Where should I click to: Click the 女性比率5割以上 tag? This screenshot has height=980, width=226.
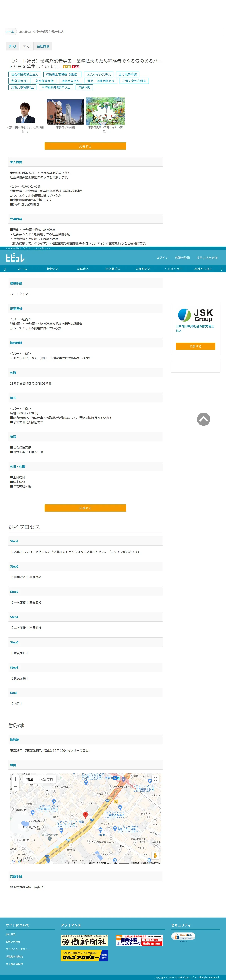[22, 88]
